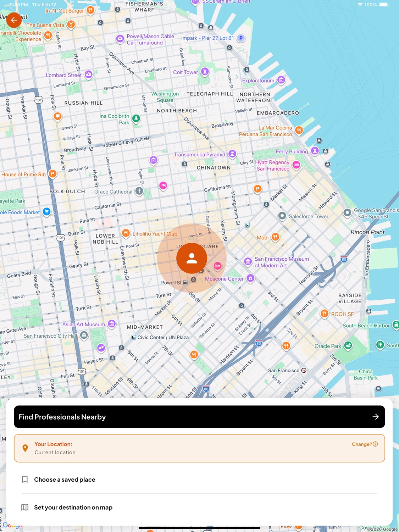399x532 pixels.
Task: Tap the POLK GULCH label
Action: pos(67,191)
